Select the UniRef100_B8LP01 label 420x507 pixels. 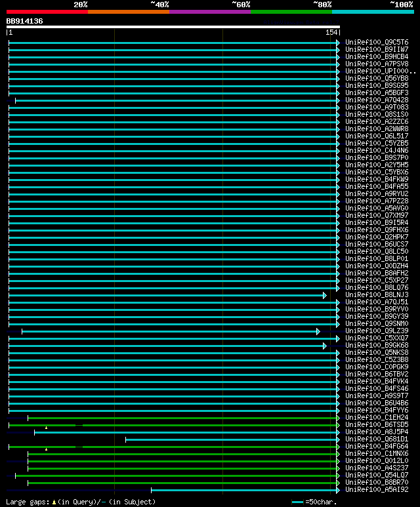pos(377,258)
